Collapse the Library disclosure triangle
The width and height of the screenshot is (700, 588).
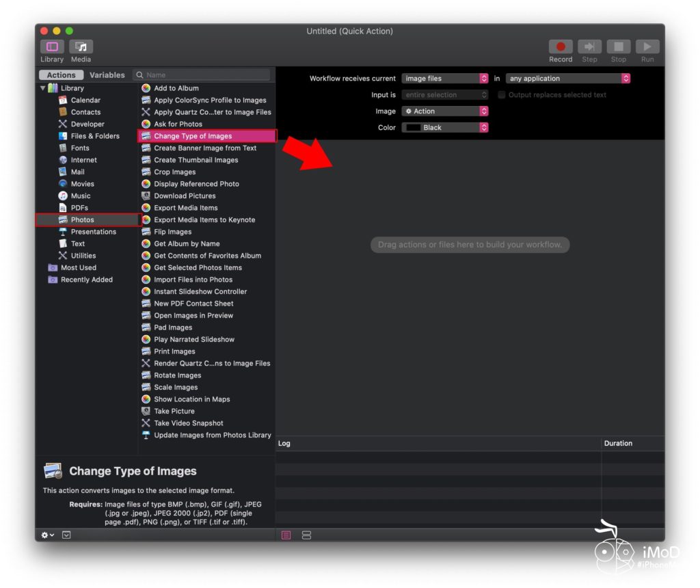coord(43,88)
